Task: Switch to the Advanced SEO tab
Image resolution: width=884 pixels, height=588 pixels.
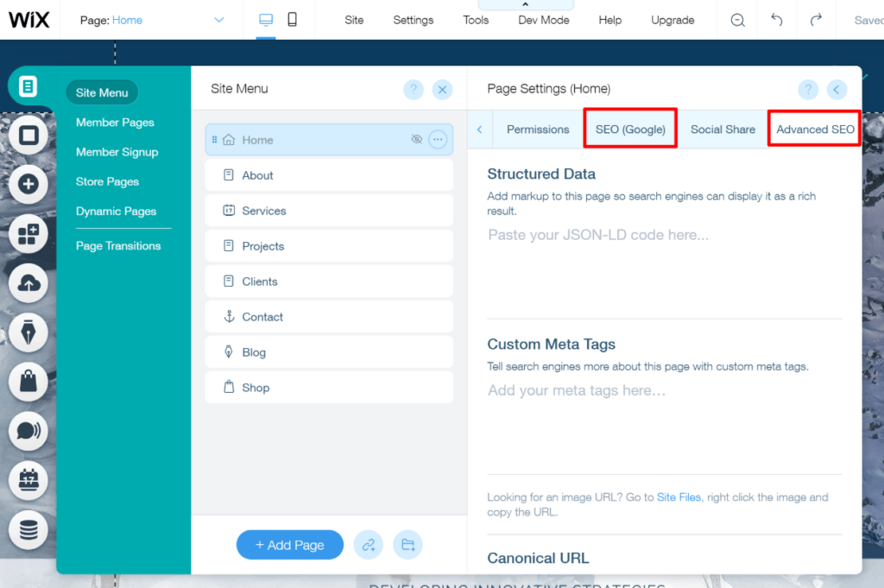Action: pos(815,130)
